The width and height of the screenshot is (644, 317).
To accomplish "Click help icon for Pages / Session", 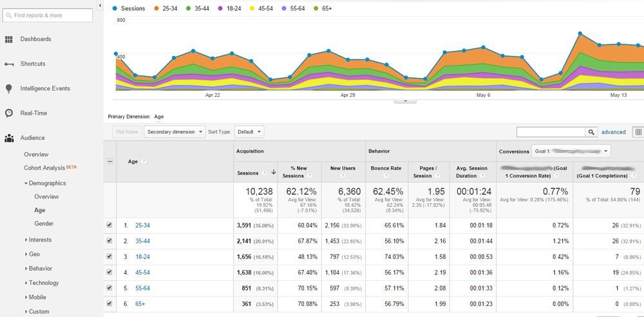I will 436,176.
